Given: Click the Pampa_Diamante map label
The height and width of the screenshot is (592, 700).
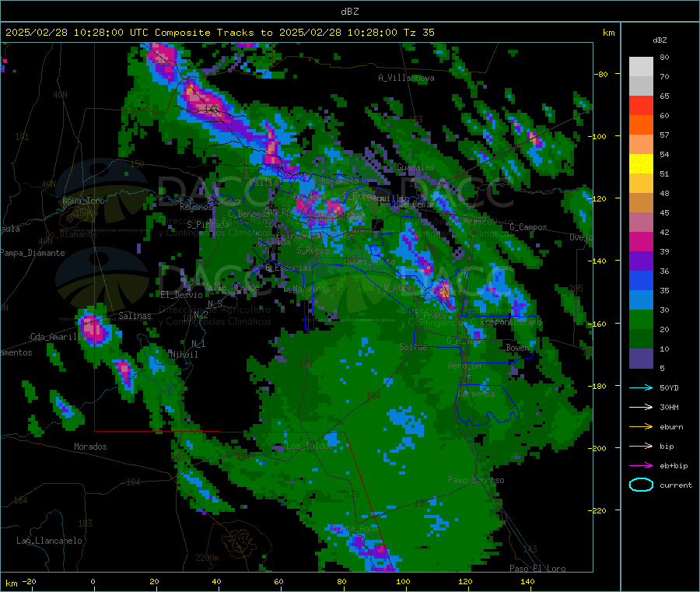Looking at the screenshot, I should (x=33, y=253).
